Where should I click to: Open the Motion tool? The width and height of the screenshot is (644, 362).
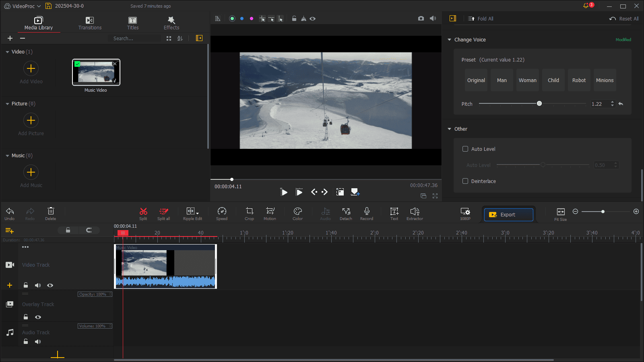pos(270,214)
